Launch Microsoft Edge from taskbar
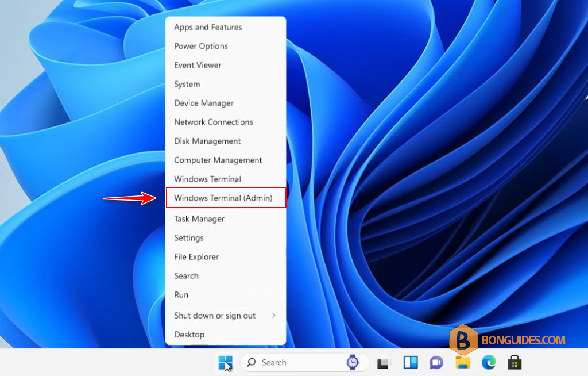The width and height of the screenshot is (588, 376). click(489, 362)
